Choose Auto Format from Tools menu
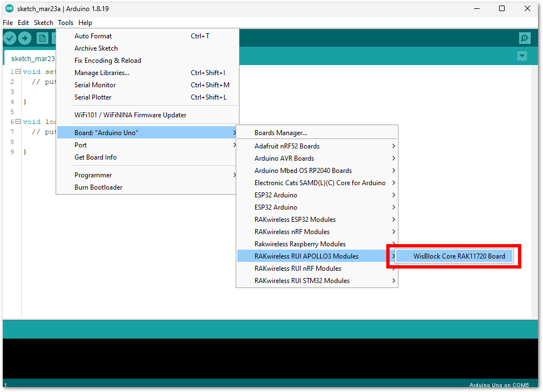 pos(147,36)
